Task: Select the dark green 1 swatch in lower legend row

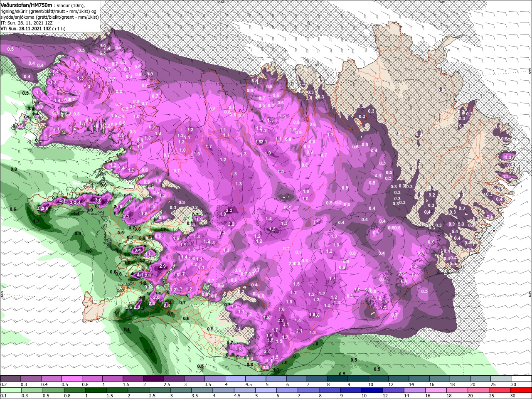Action: click(x=96, y=390)
